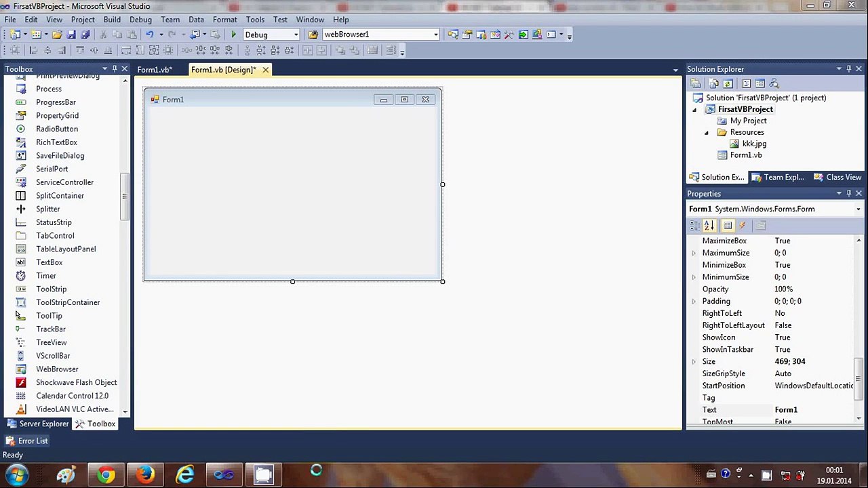Show events with the lightning bolt icon

[743, 226]
